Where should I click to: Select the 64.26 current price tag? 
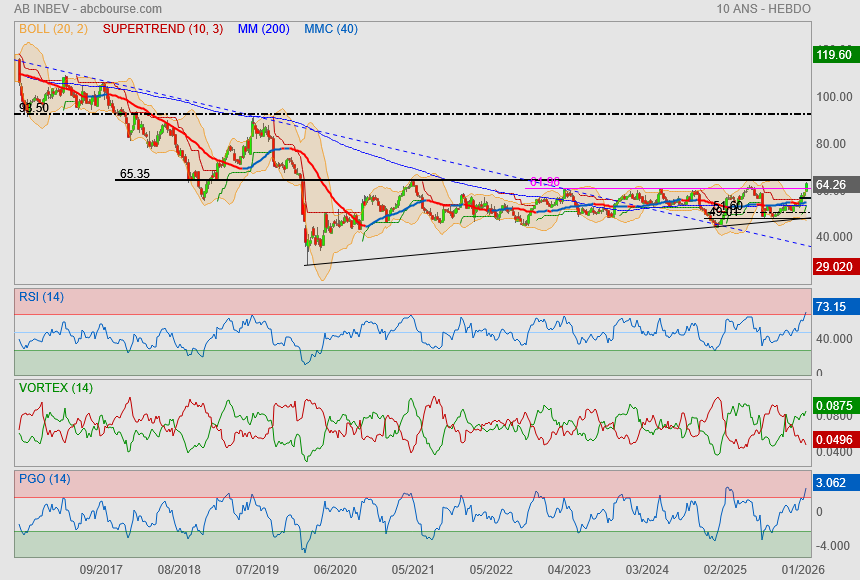pos(832,185)
